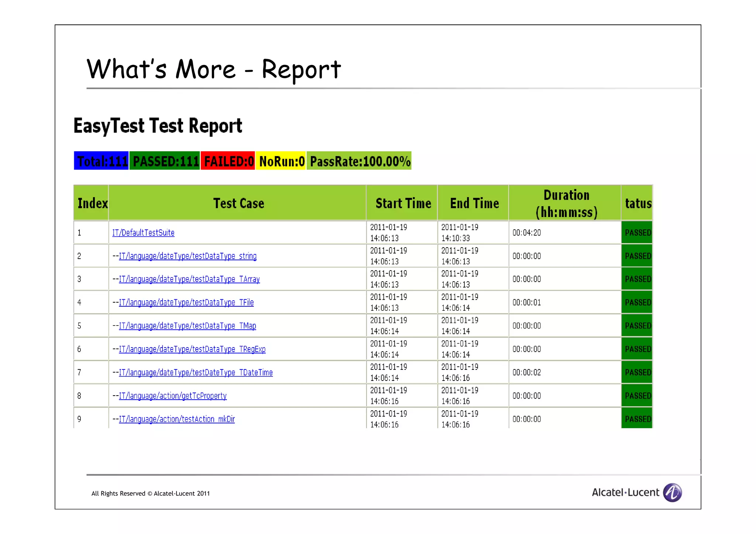Open the testDataType_string test case link

(x=188, y=256)
